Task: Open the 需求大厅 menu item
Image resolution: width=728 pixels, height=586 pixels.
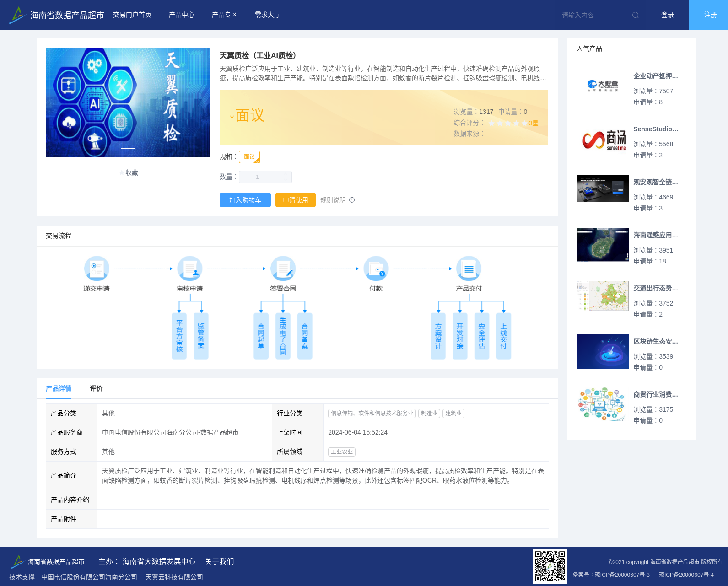Action: 268,15
